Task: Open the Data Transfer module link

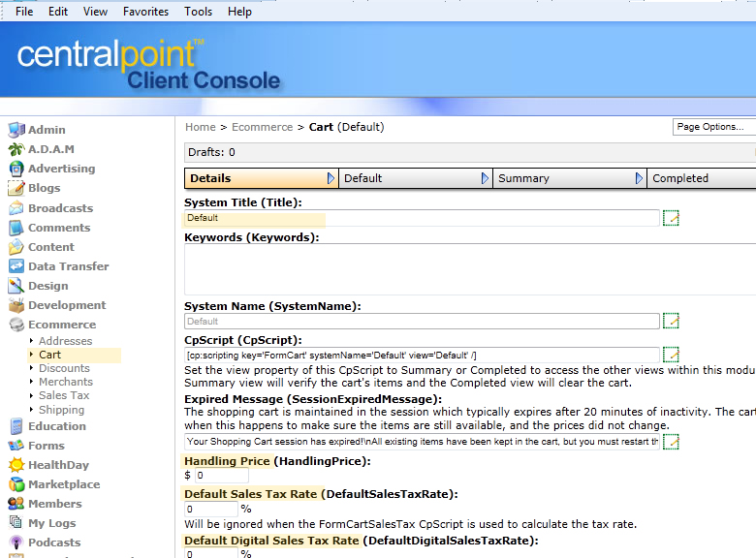Action: pos(69,266)
